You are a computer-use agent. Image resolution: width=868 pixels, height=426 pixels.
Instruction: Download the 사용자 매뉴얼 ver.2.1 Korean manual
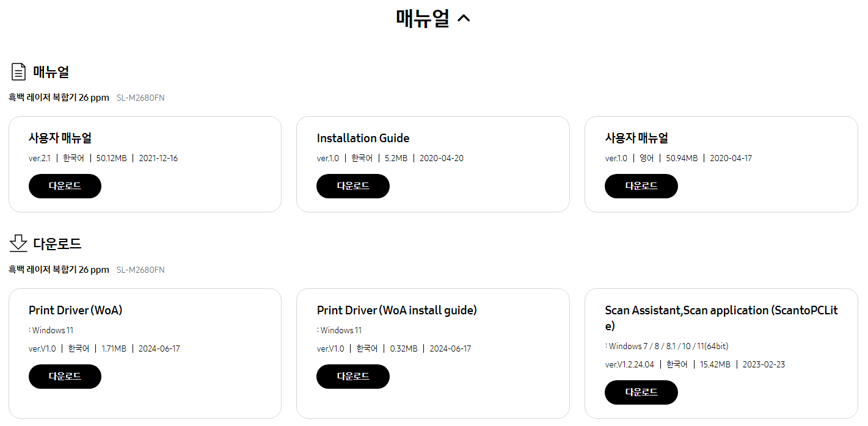pos(65,186)
